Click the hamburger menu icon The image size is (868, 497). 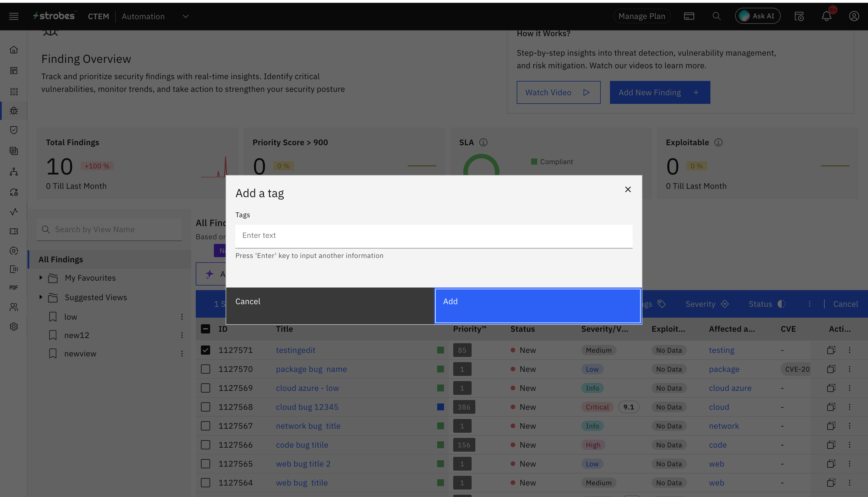pyautogui.click(x=14, y=16)
